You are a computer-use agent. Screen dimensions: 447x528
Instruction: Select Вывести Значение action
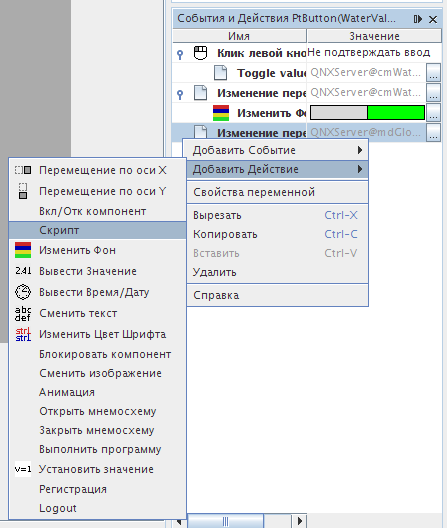coord(98,271)
